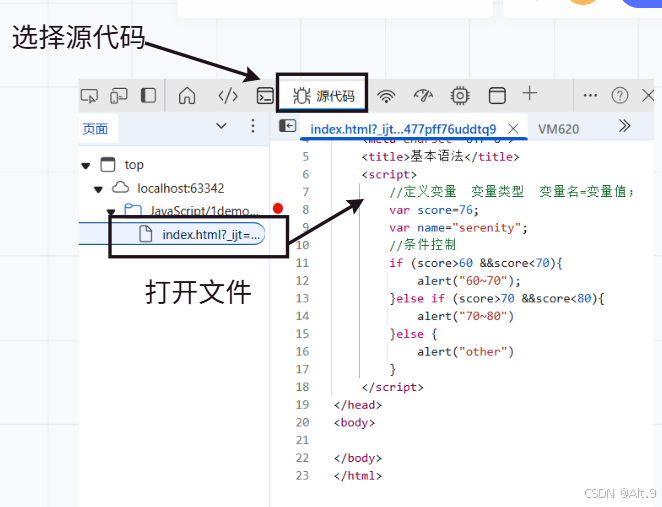Click the closing </script> tag line
The image size is (662, 507).
coord(393,387)
